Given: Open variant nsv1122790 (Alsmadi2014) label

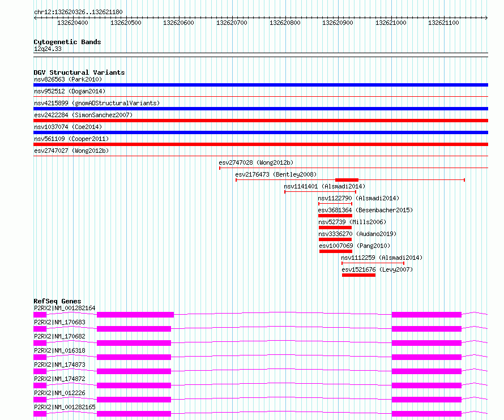Looking at the screenshot, I should [x=358, y=198].
